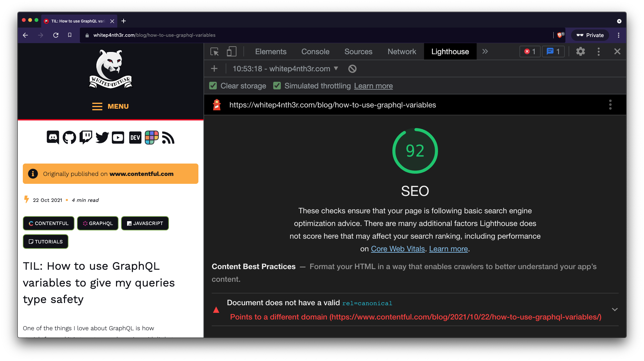
Task: Show more DevTools tabs chevron
Action: [x=485, y=52]
